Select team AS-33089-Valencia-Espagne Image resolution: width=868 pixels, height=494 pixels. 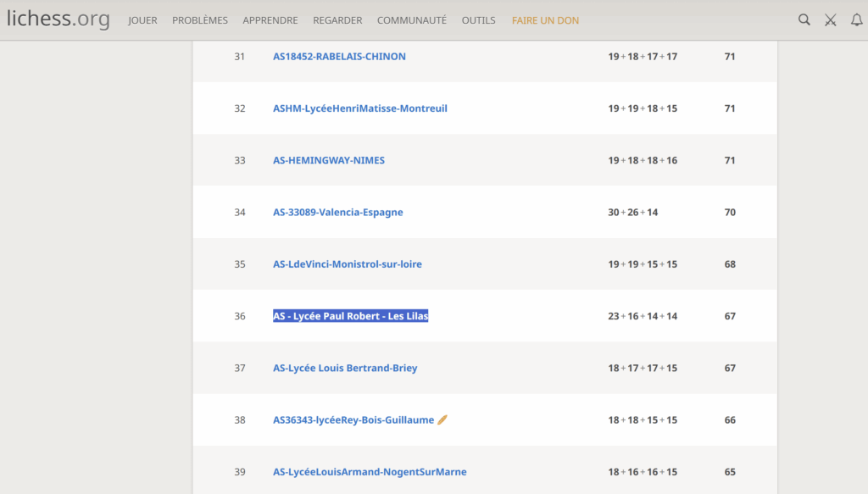(x=337, y=213)
